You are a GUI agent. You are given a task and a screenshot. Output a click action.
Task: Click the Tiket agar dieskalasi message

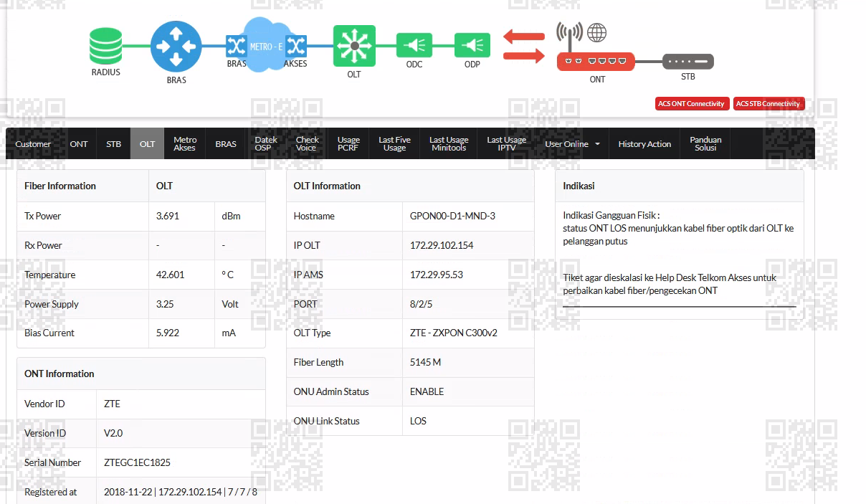tap(670, 284)
